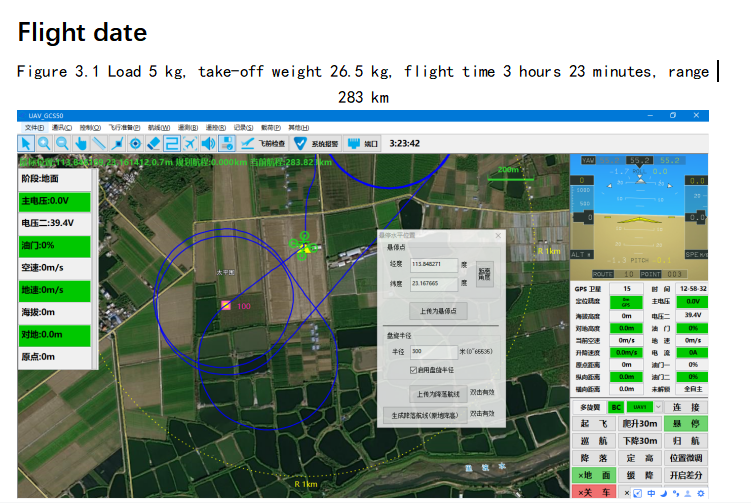Click the 3:23:42 flight timer

click(405, 144)
